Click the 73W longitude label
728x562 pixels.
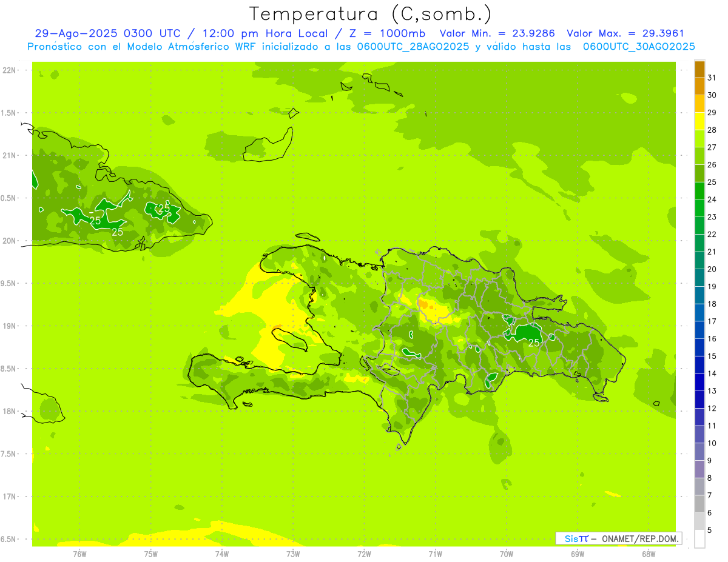pos(293,554)
